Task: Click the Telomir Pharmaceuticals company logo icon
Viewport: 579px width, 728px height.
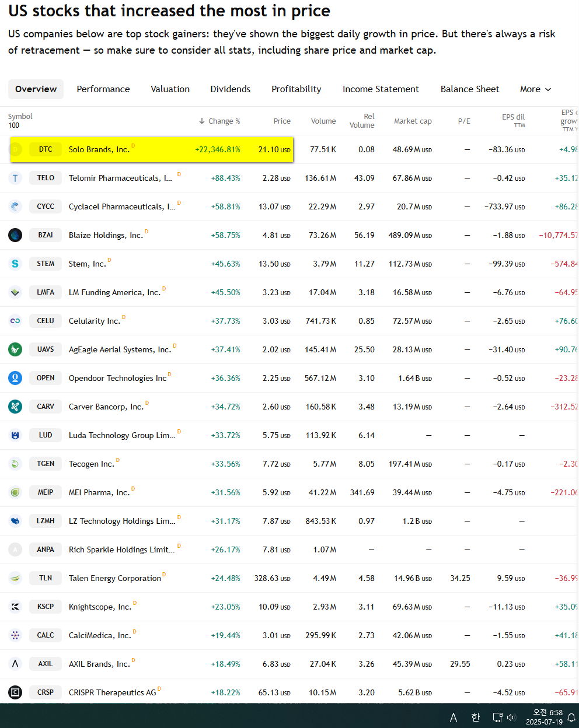Action: point(15,178)
